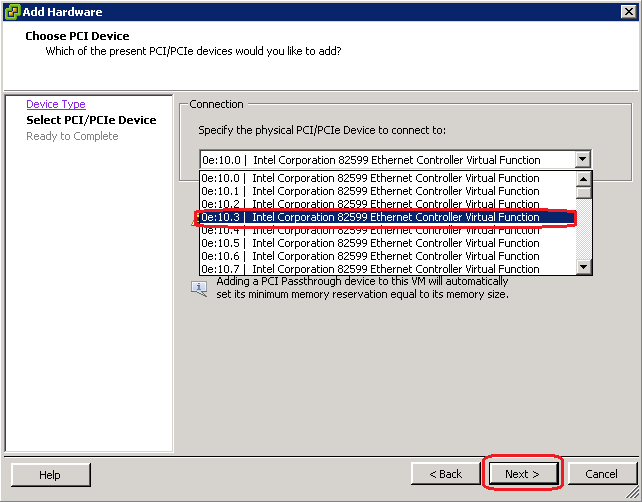Proceed with the Next button

pos(522,474)
